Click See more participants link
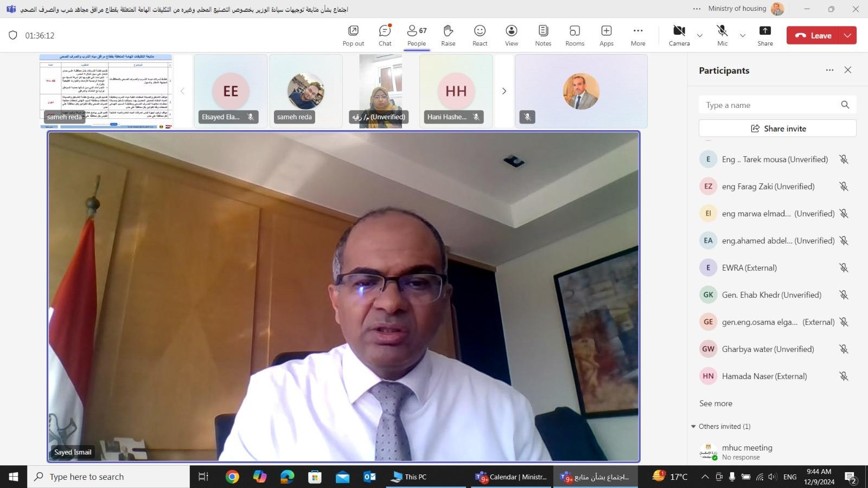 click(716, 403)
